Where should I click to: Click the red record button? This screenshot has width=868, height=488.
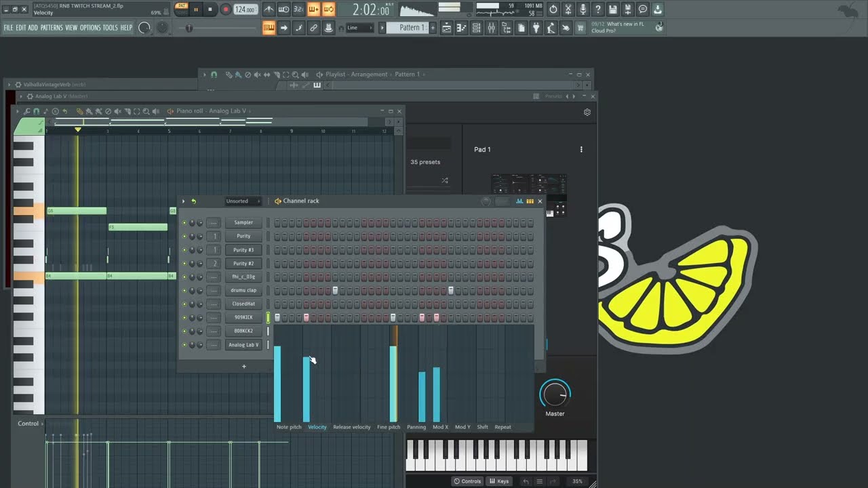point(225,9)
